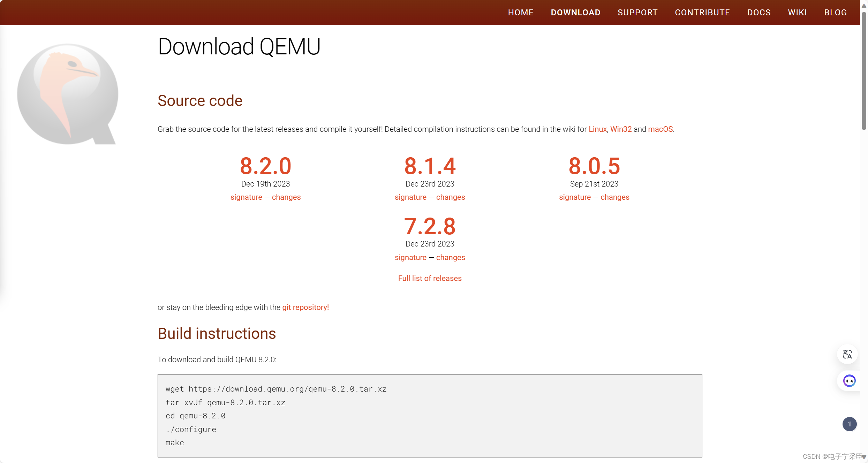Image resolution: width=868 pixels, height=463 pixels.
Task: Open the CONTRIBUTE nav item
Action: 702,13
